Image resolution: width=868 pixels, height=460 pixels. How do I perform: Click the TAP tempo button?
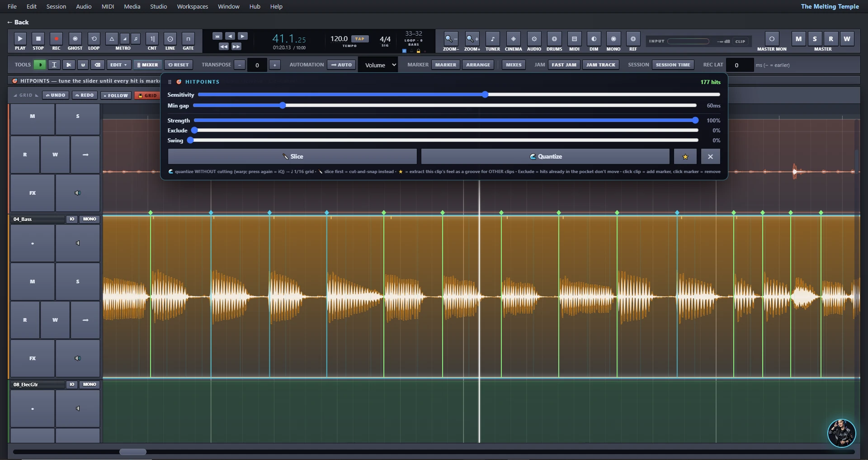(x=360, y=39)
